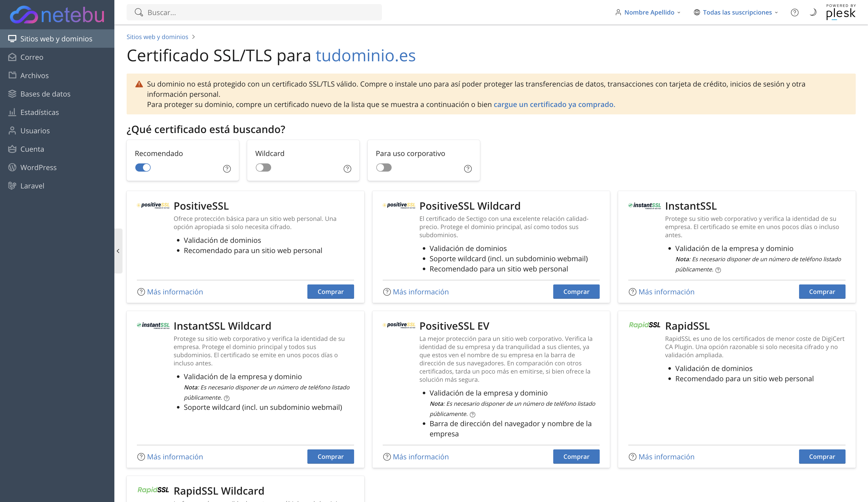Open WordPress in the sidebar

tap(57, 167)
